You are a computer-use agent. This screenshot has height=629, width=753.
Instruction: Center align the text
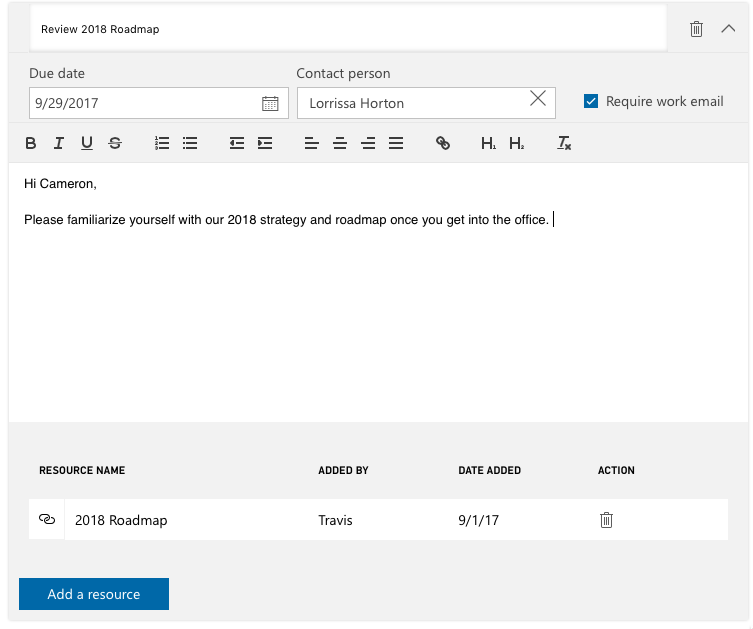coord(340,144)
